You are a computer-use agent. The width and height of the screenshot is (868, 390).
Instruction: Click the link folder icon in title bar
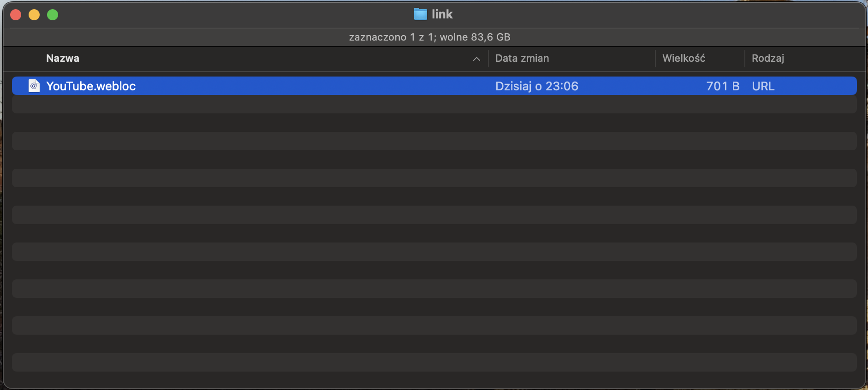click(x=420, y=14)
